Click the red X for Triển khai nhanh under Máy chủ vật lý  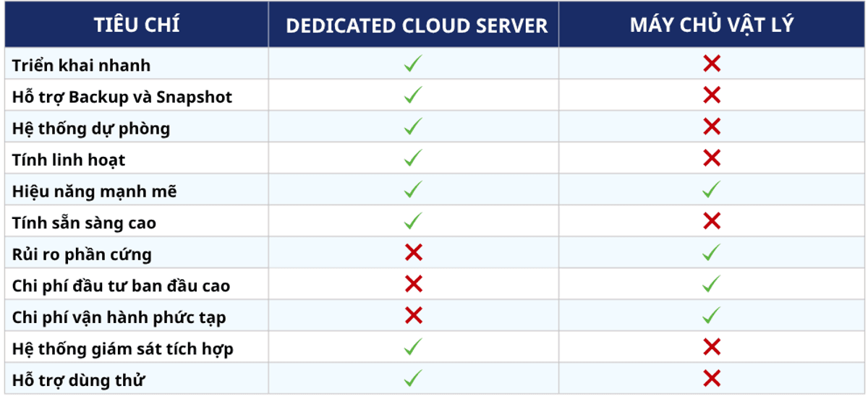pos(712,64)
